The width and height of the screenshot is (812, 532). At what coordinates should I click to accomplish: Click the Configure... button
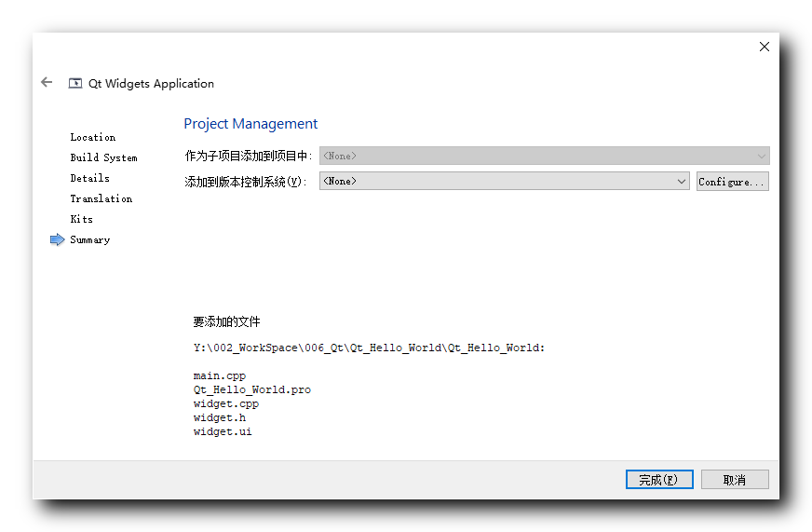click(732, 182)
